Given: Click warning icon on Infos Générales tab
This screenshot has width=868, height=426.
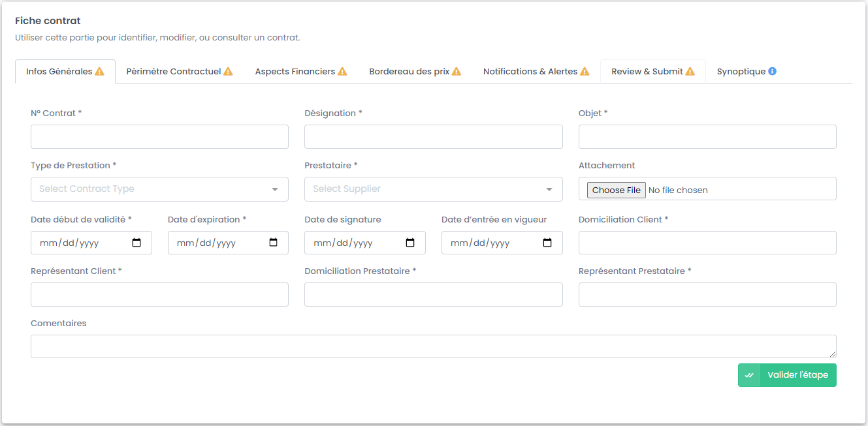Looking at the screenshot, I should [99, 72].
